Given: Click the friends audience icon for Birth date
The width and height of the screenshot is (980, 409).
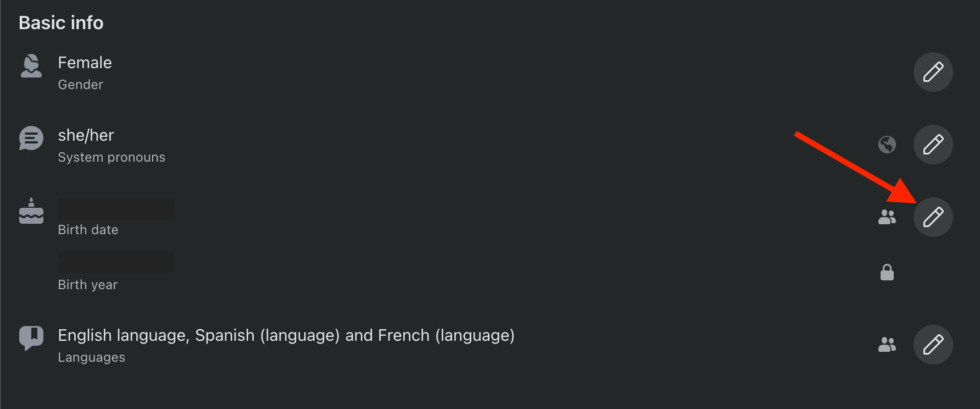Looking at the screenshot, I should click(x=887, y=217).
